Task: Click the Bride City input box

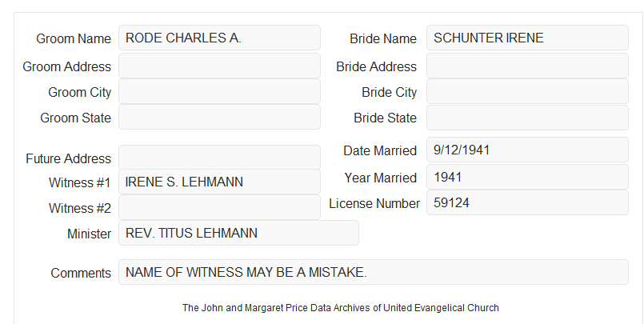Action: click(527, 91)
